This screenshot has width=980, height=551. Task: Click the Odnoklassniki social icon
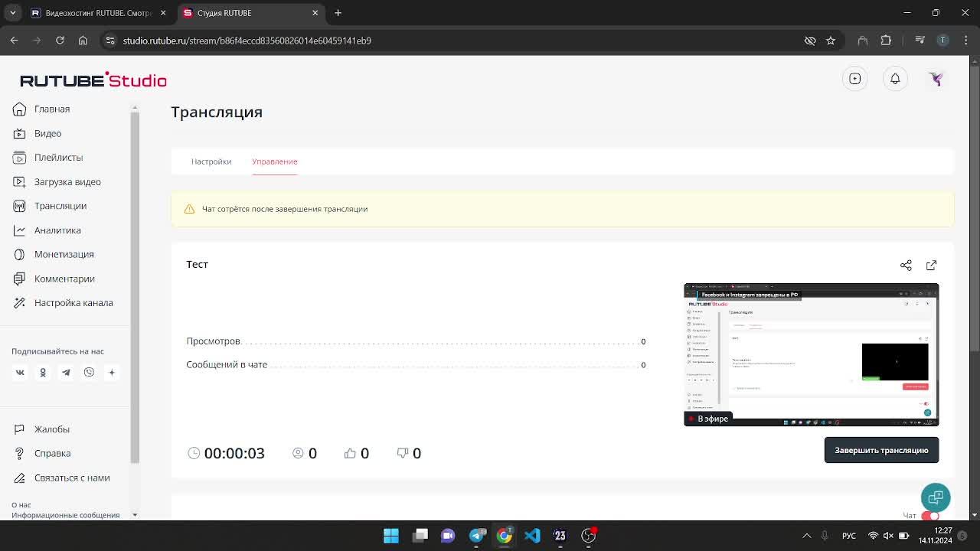43,373
